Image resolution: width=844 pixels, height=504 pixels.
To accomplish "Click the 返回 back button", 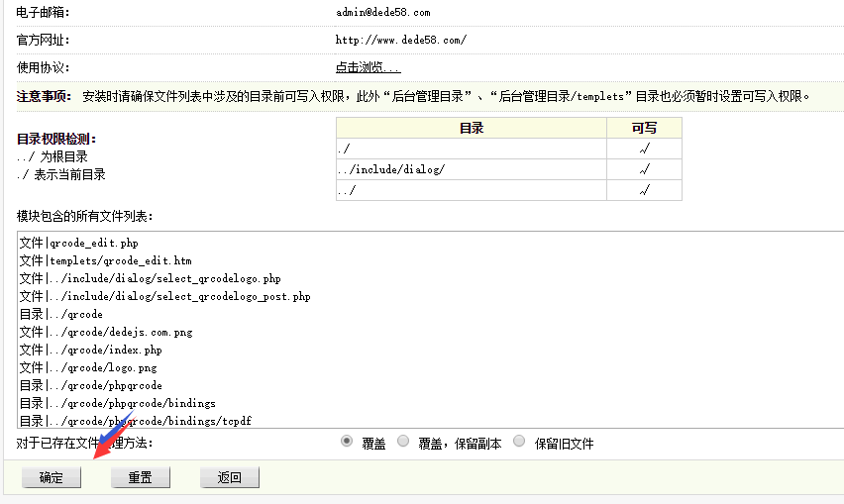I will tap(229, 478).
